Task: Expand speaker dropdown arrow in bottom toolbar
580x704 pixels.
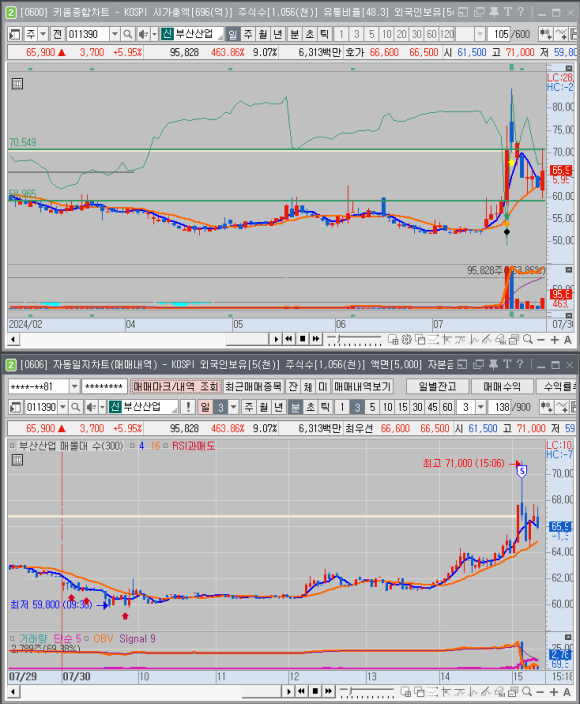Action: [x=102, y=407]
